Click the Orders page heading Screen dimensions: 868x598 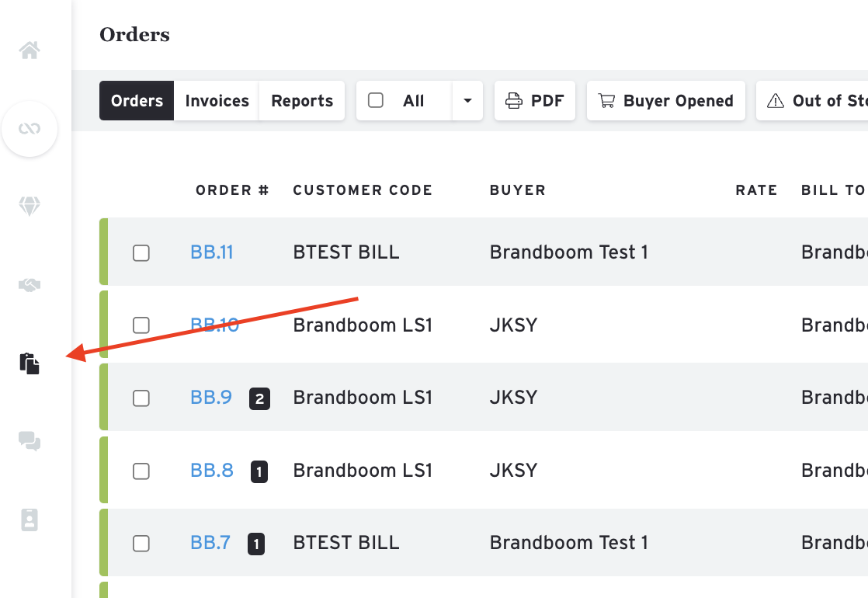134,34
